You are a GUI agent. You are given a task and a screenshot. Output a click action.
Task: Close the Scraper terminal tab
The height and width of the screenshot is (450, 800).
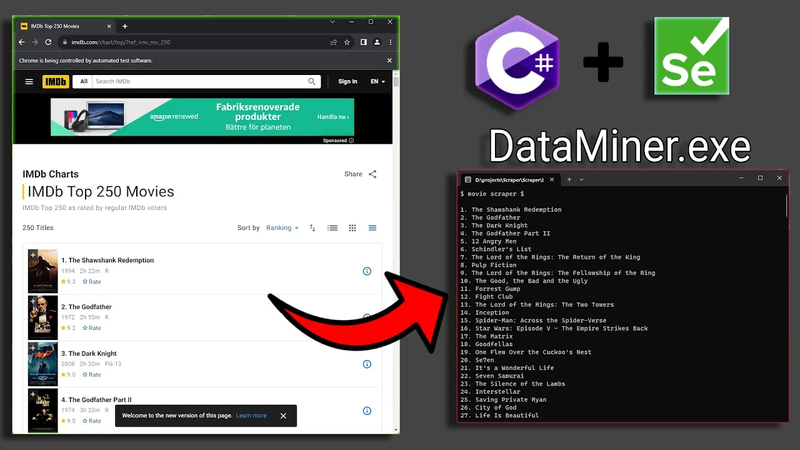552,180
